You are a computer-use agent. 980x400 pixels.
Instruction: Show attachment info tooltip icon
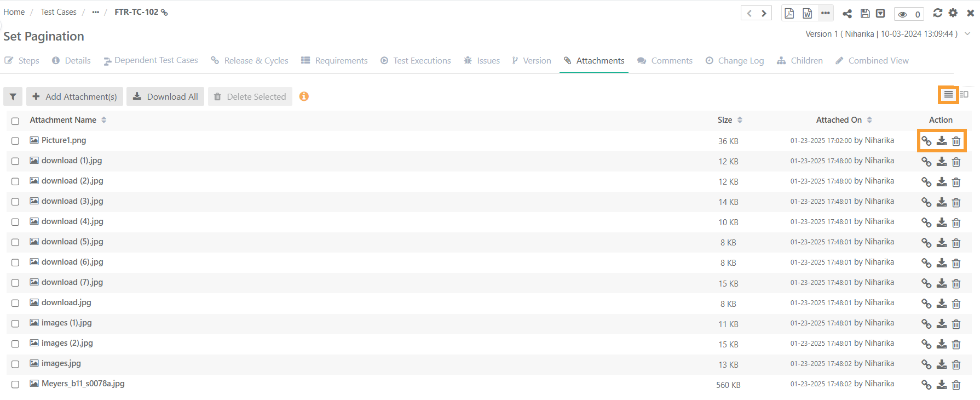pyautogui.click(x=304, y=96)
